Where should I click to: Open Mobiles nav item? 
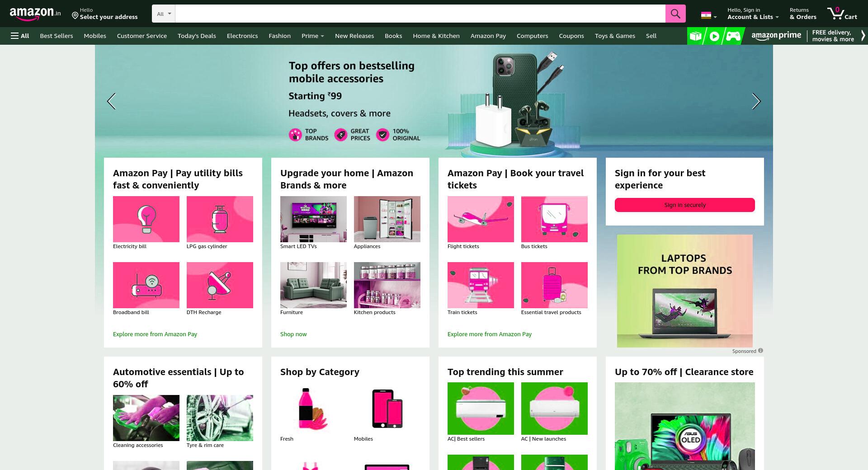[95, 36]
